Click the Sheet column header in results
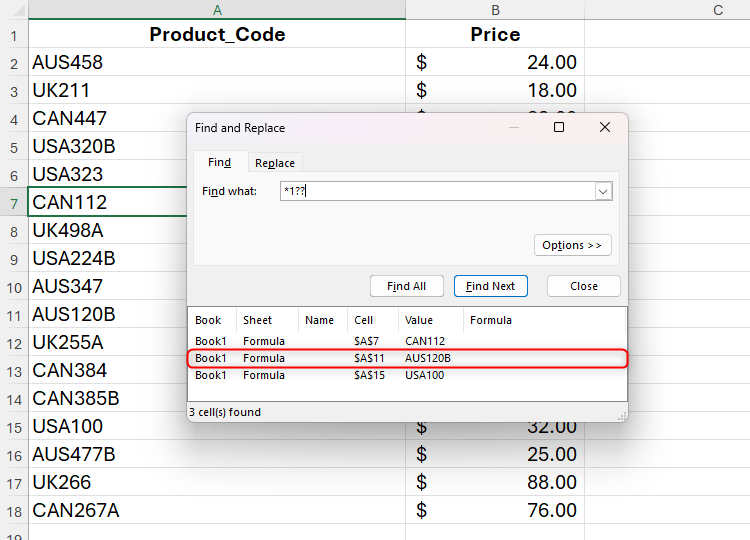Image resolution: width=750 pixels, height=540 pixels. [257, 320]
